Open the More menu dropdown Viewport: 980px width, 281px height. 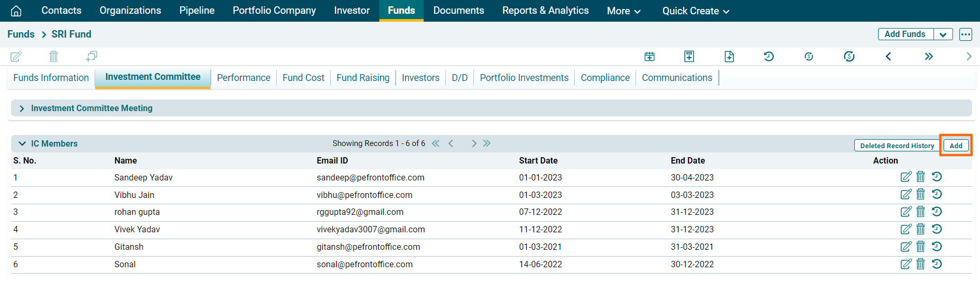623,11
